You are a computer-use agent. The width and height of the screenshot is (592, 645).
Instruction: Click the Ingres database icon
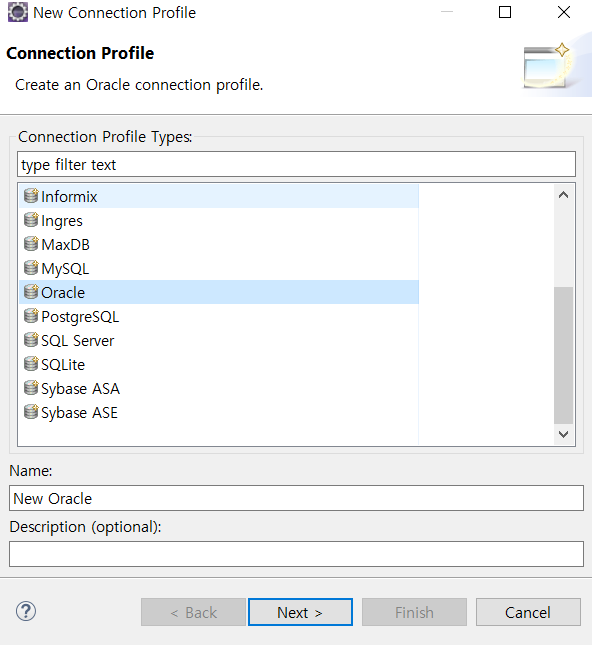click(x=31, y=220)
